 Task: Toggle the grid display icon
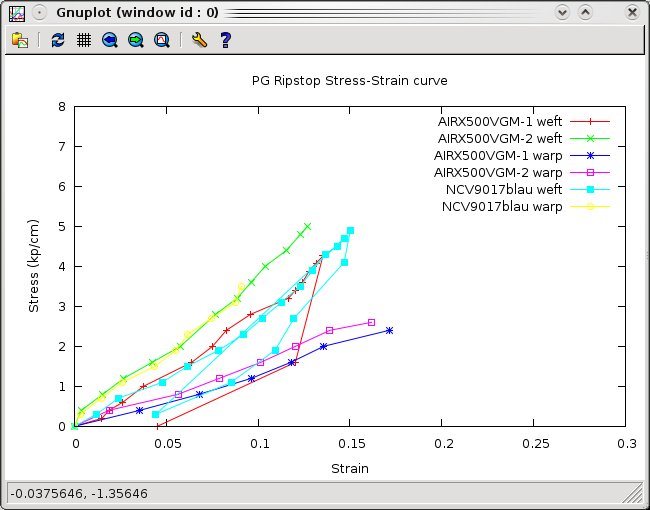[84, 40]
